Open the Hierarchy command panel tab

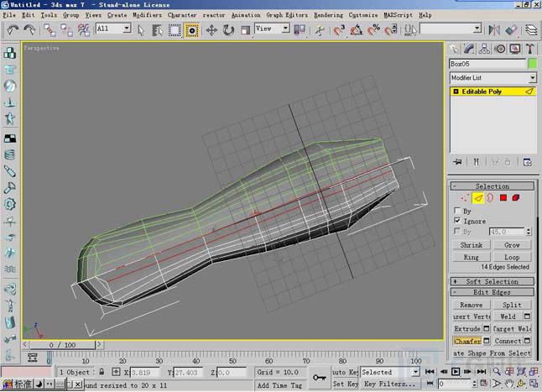484,49
